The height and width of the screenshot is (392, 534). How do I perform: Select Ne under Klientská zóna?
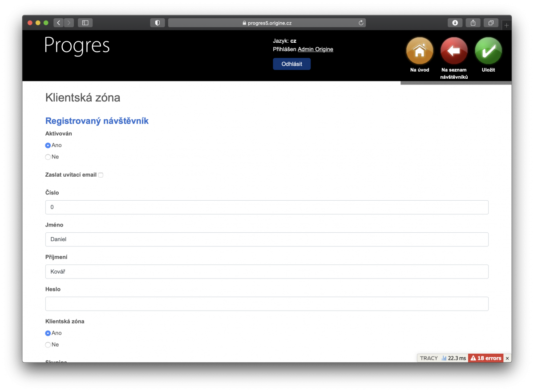[x=48, y=344]
